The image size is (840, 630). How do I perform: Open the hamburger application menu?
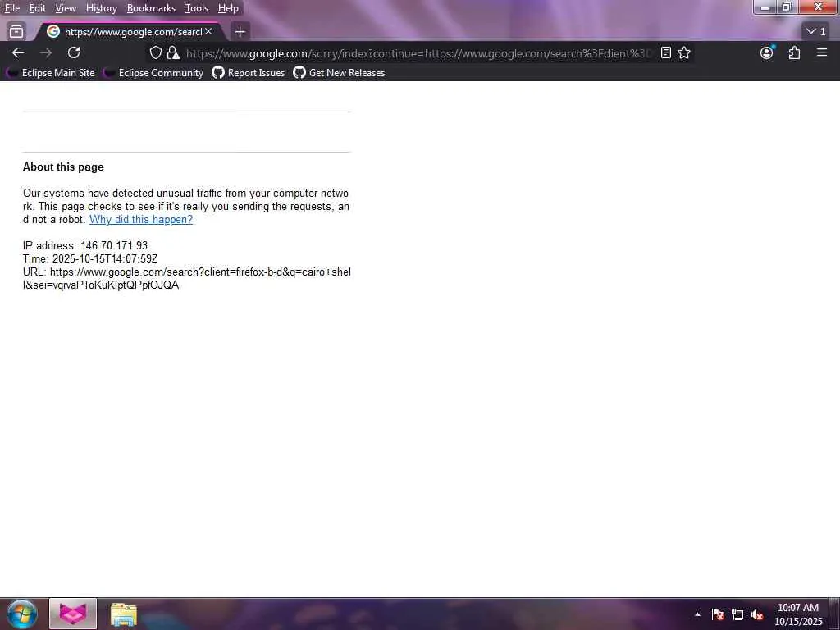pos(822,52)
